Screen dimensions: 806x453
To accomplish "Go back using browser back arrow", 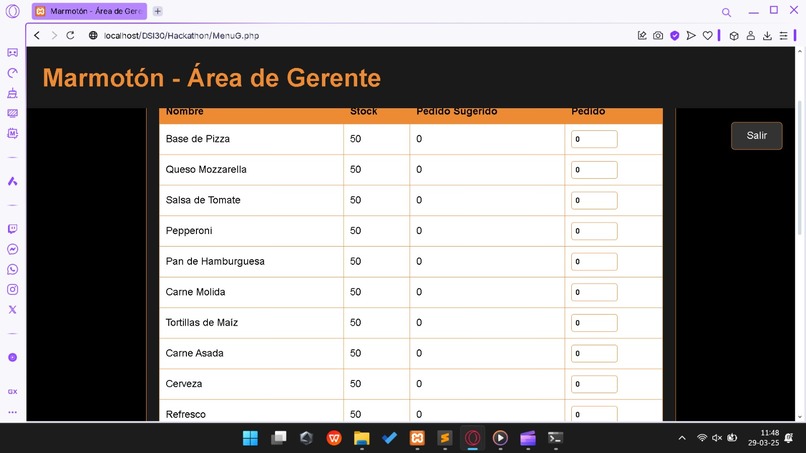I will (x=37, y=35).
